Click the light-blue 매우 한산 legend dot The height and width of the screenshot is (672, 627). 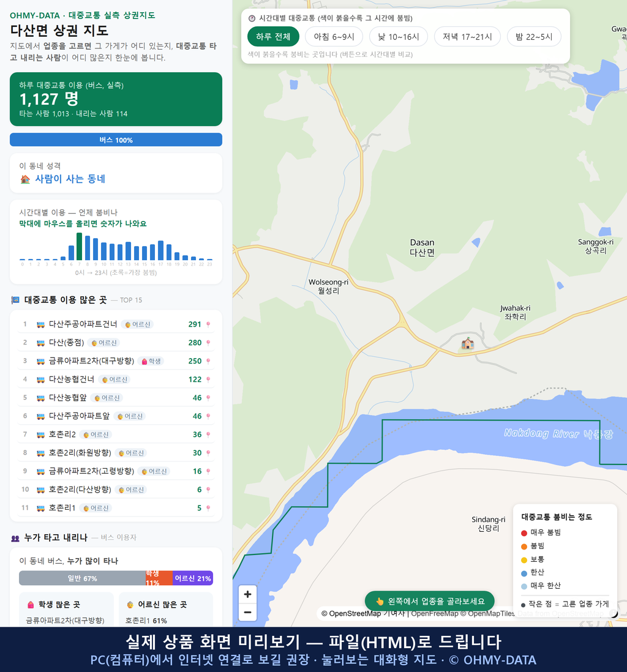coord(524,587)
